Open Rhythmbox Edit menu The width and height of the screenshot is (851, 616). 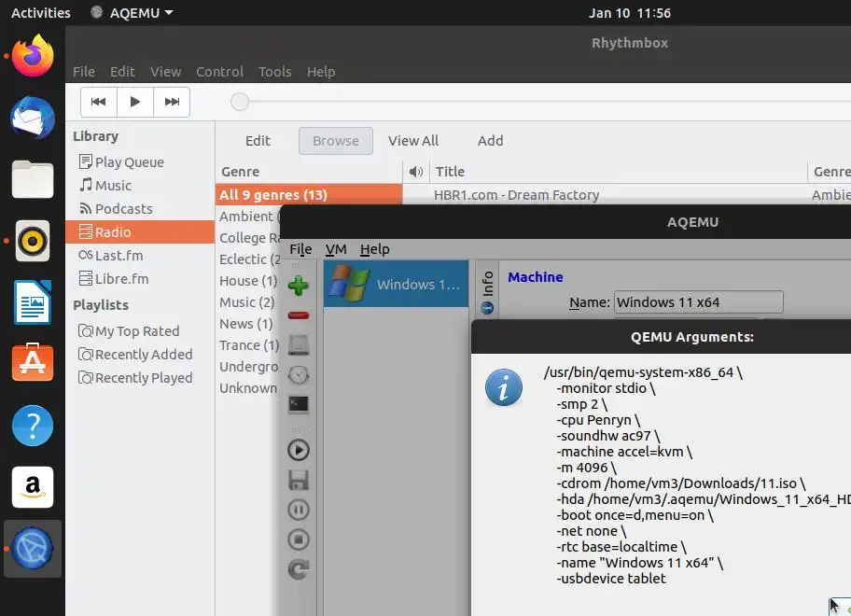point(122,72)
